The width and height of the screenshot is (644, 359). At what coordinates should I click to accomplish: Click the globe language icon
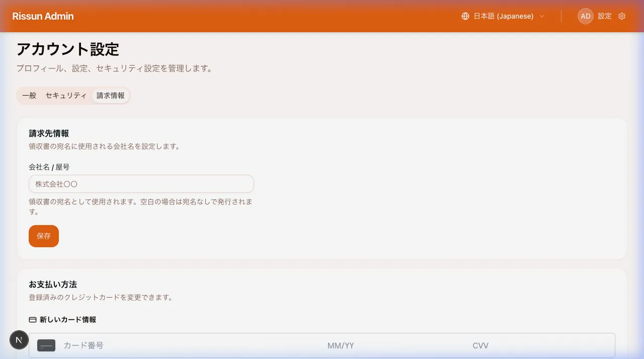pos(464,16)
